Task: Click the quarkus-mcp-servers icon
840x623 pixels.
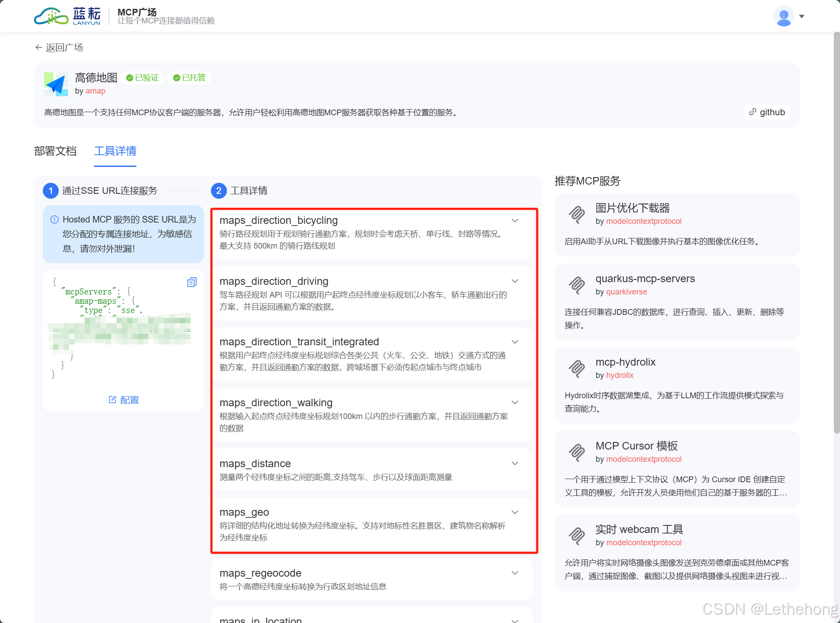Action: (576, 285)
